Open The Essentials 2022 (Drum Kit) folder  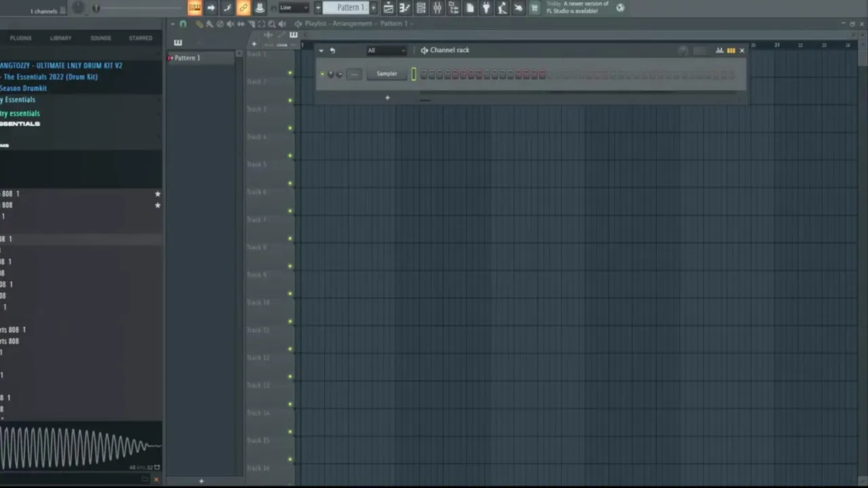coord(49,77)
